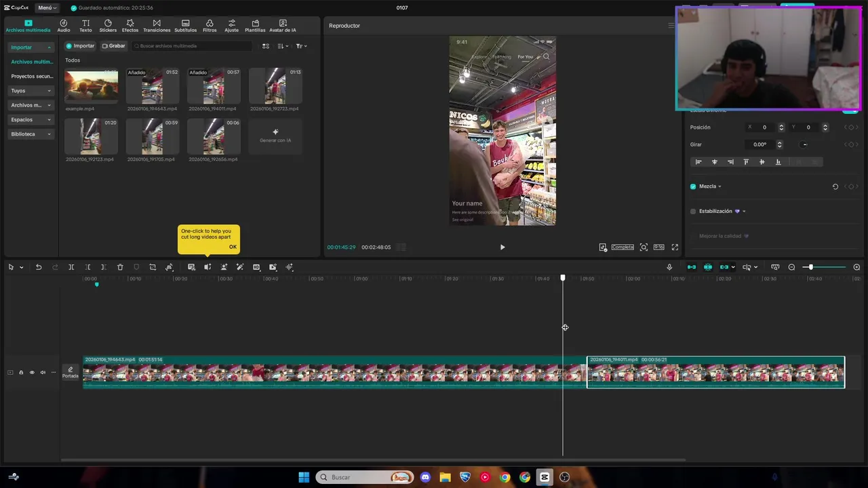This screenshot has height=488, width=868.
Task: Open the Subtítulos tab
Action: [185, 26]
